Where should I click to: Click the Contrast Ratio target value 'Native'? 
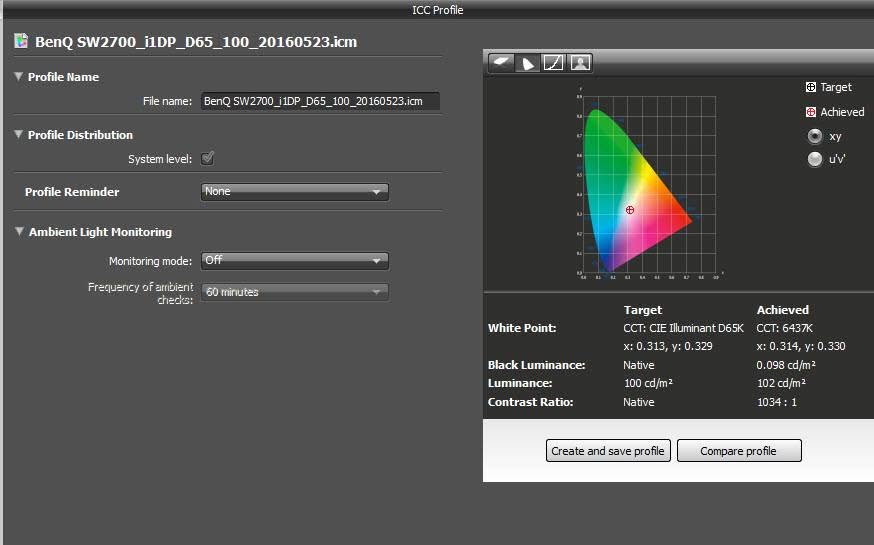point(639,402)
